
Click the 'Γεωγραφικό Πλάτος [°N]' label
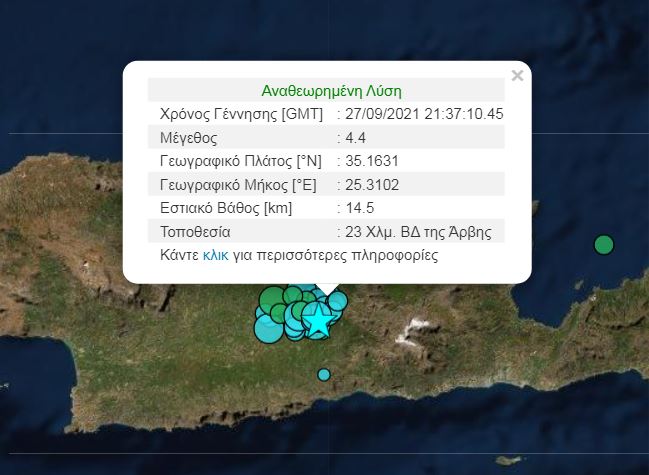241,161
